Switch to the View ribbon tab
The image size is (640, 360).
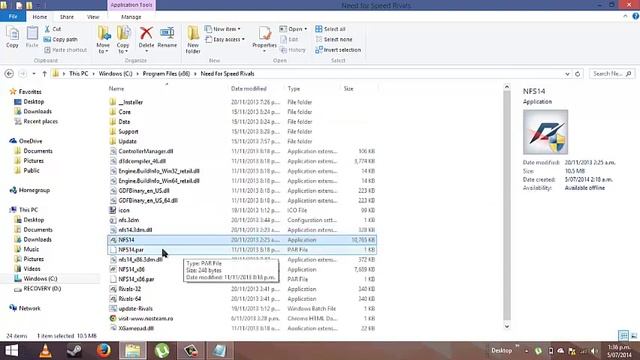click(93, 17)
